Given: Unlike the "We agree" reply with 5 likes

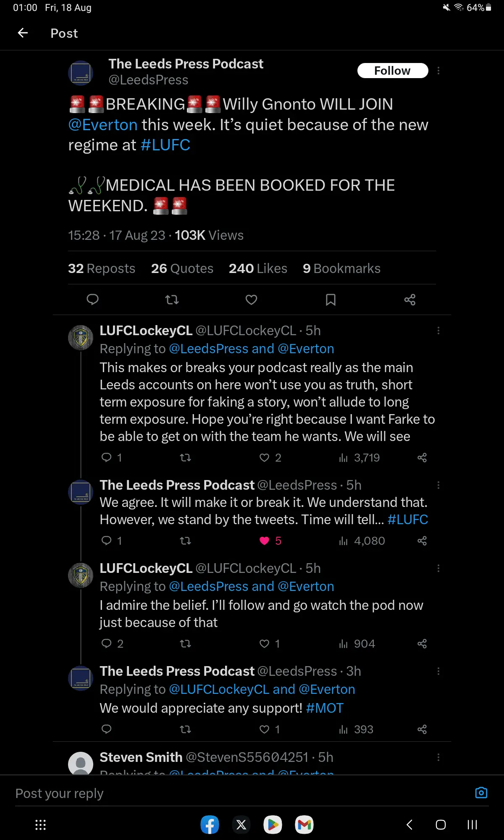Looking at the screenshot, I should coord(264,541).
